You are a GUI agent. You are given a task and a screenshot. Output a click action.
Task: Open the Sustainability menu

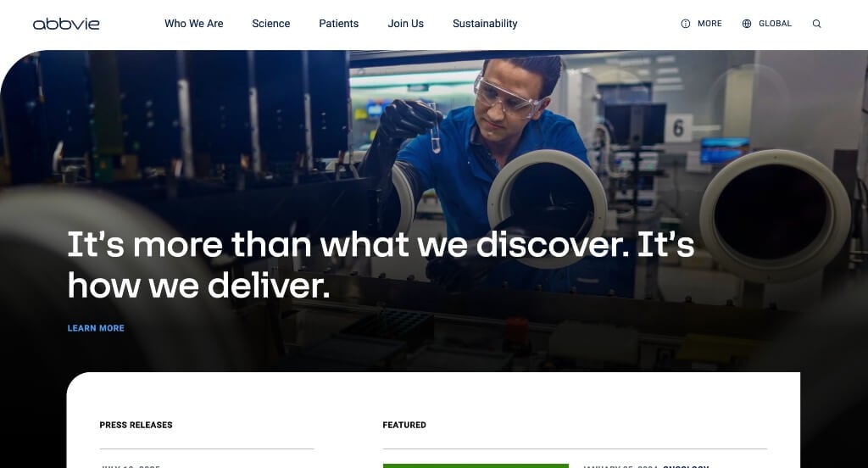pos(485,24)
